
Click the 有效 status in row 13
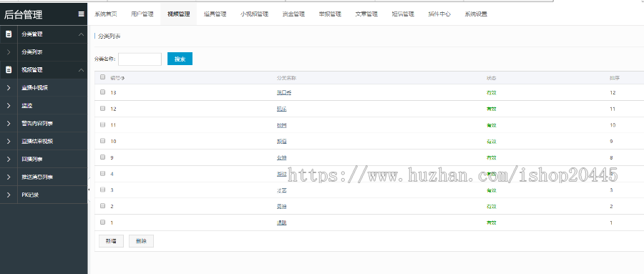[x=491, y=92]
